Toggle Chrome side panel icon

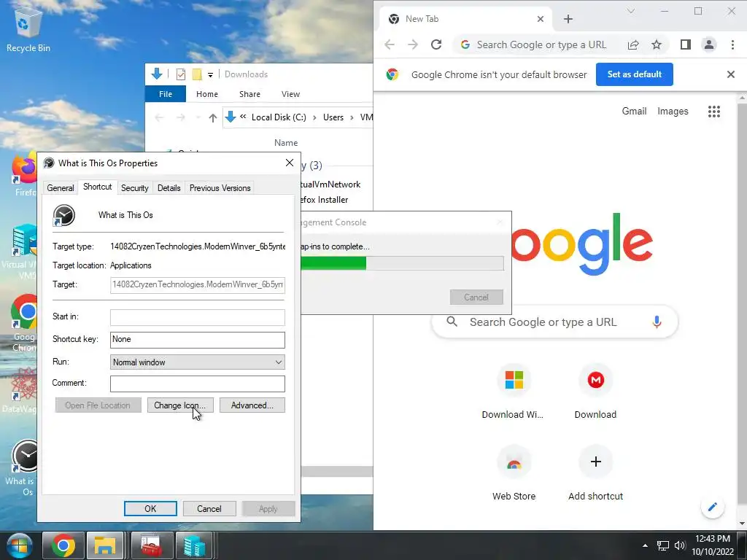[686, 44]
